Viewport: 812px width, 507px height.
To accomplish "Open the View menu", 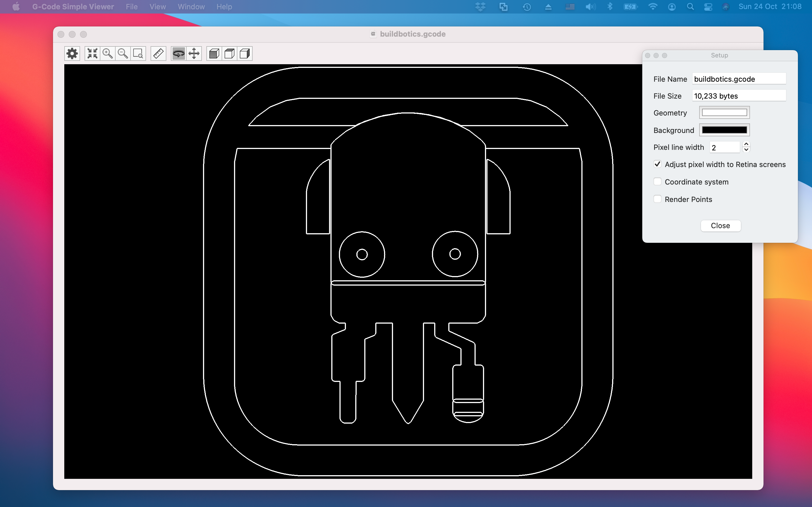I will coord(157,7).
